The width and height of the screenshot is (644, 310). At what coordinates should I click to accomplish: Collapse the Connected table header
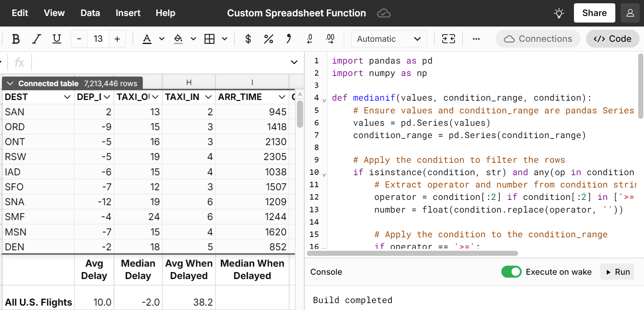[x=10, y=84]
